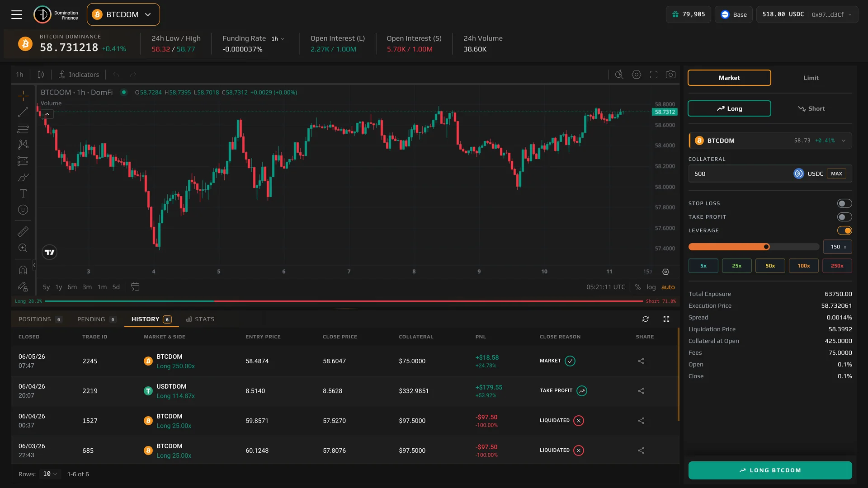Select the Fibonacci retracement tool

click(x=23, y=128)
